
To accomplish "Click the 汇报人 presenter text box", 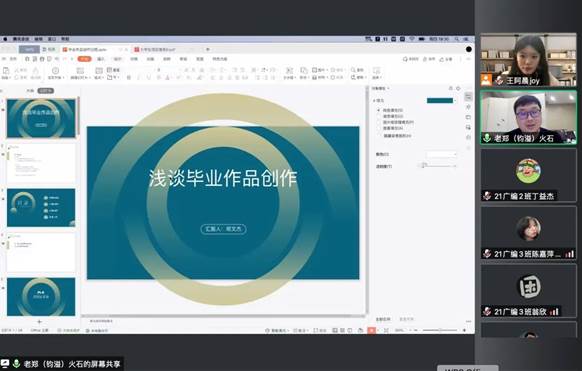I will pos(223,229).
